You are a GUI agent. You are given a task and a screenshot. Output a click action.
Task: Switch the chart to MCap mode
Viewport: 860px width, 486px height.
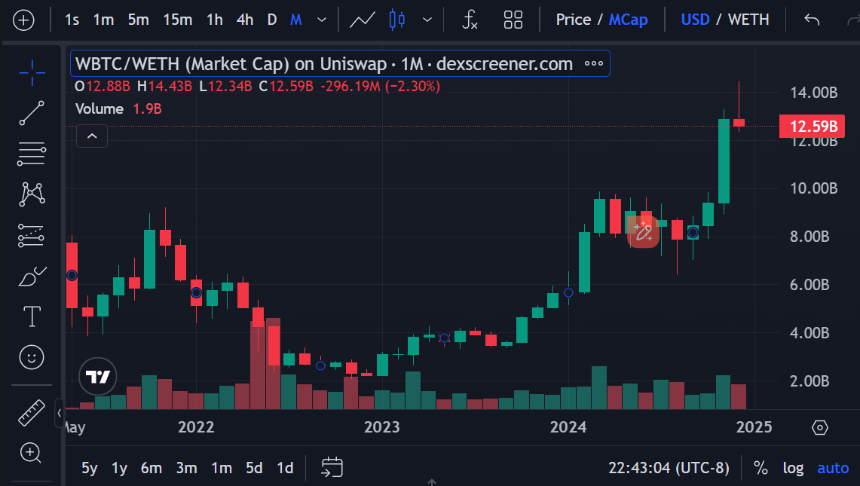[x=628, y=20]
